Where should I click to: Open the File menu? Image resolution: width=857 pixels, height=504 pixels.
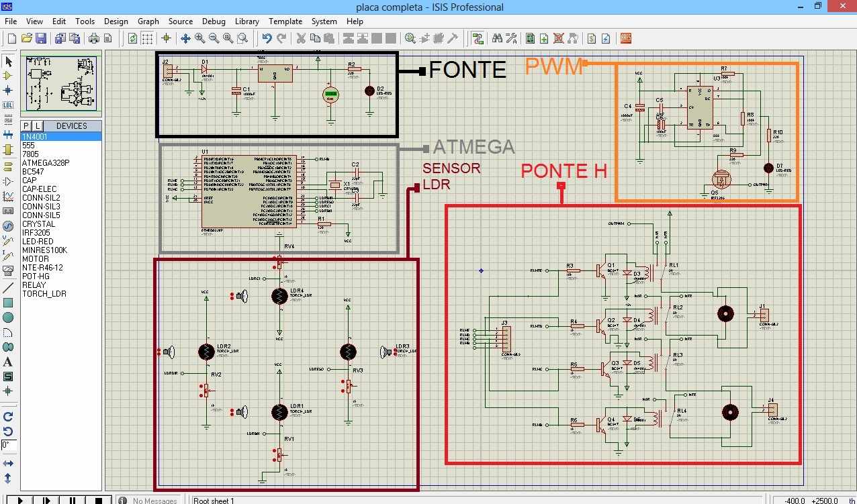(x=11, y=21)
